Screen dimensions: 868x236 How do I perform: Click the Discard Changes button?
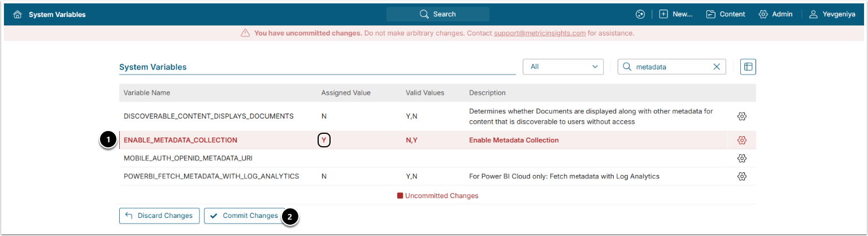tap(159, 216)
